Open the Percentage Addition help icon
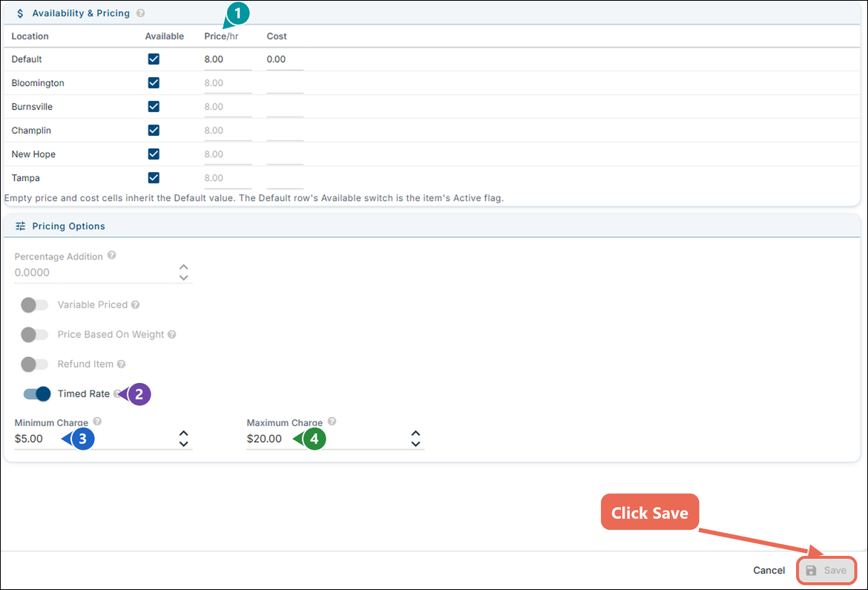 pos(112,255)
